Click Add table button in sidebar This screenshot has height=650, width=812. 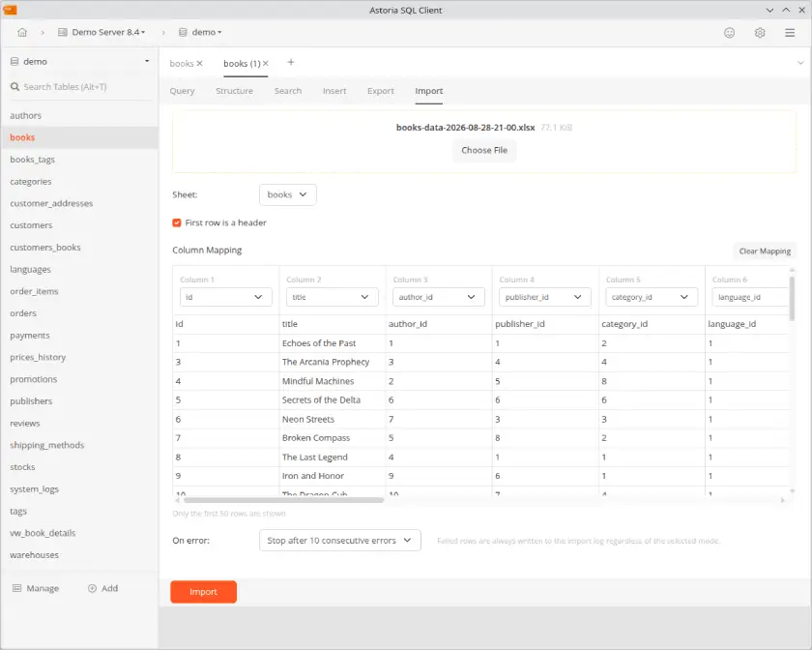103,588
